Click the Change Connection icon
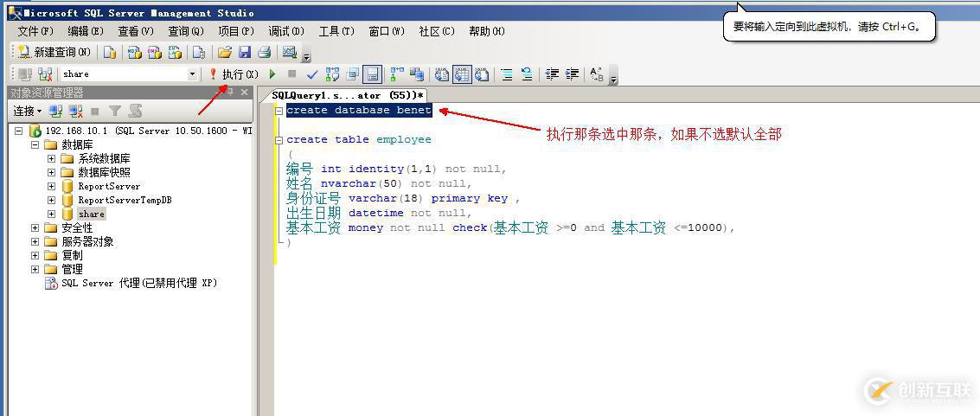 point(45,74)
